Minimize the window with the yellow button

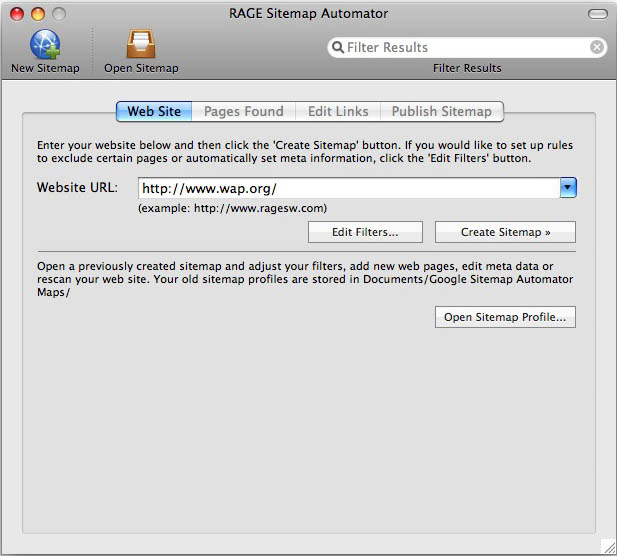tap(38, 14)
